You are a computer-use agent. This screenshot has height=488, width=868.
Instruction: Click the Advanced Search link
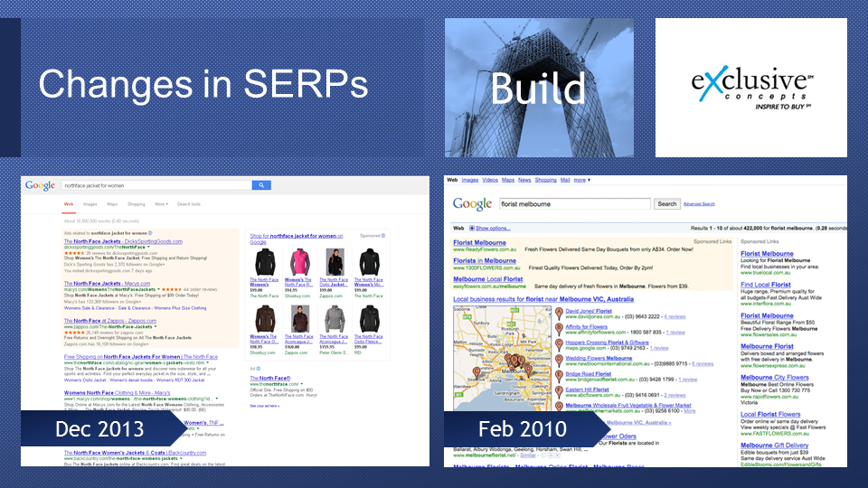699,204
